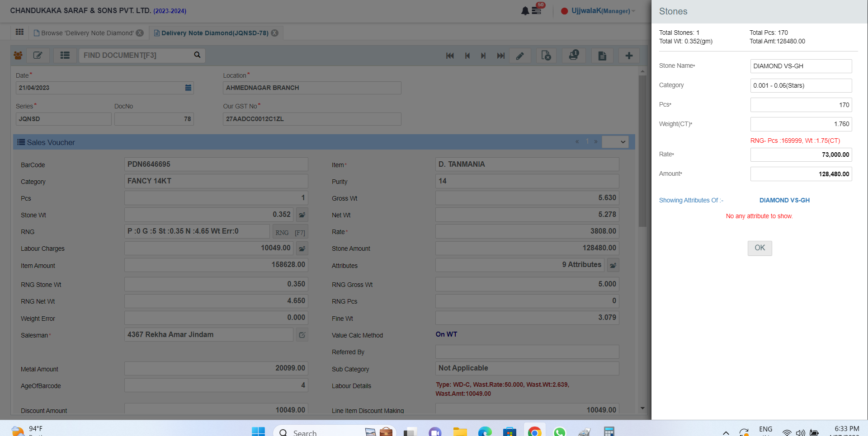
Task: Go to next Sales Voucher page arrow
Action: [596, 142]
